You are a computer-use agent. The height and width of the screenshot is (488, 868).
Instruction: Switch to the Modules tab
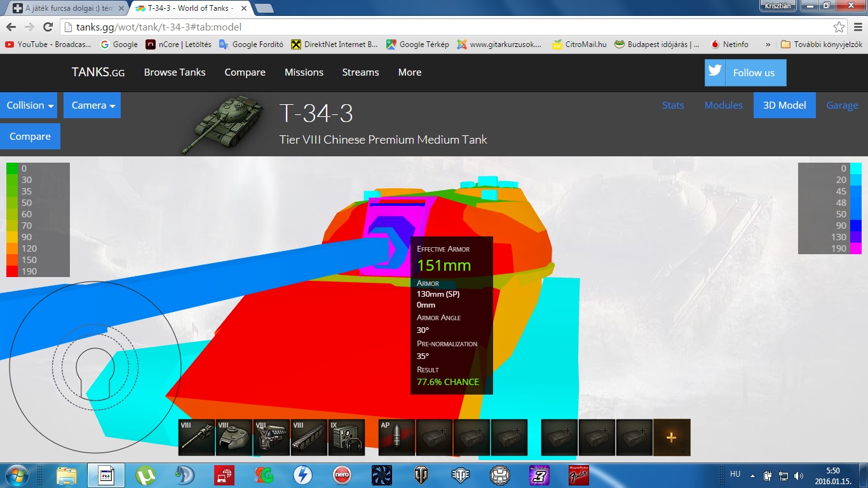tap(723, 105)
